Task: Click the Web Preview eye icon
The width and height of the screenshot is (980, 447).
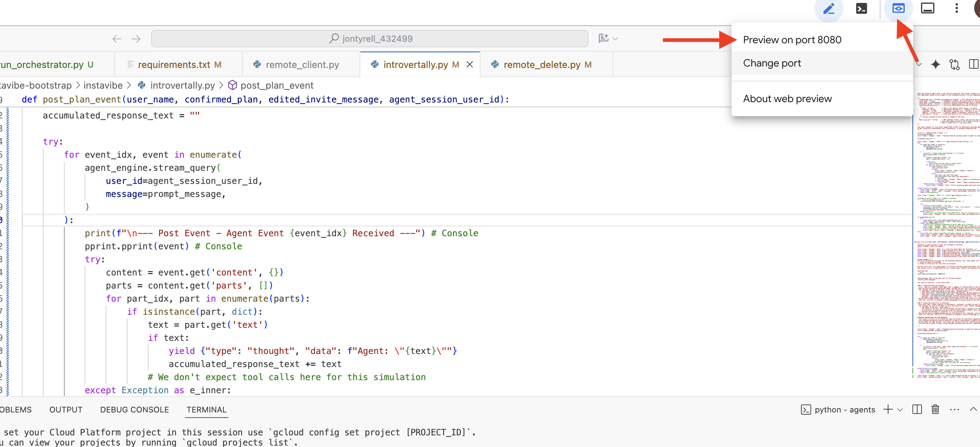Action: pos(899,8)
